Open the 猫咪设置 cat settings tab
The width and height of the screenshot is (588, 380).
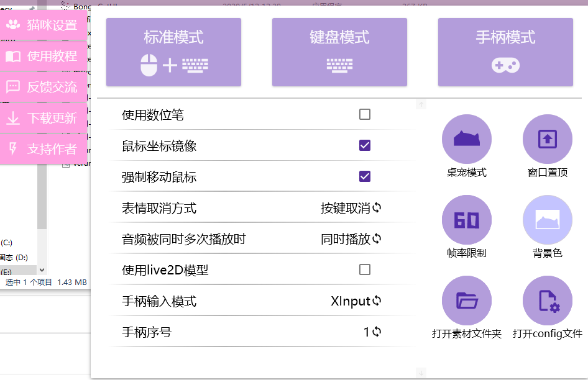44,25
